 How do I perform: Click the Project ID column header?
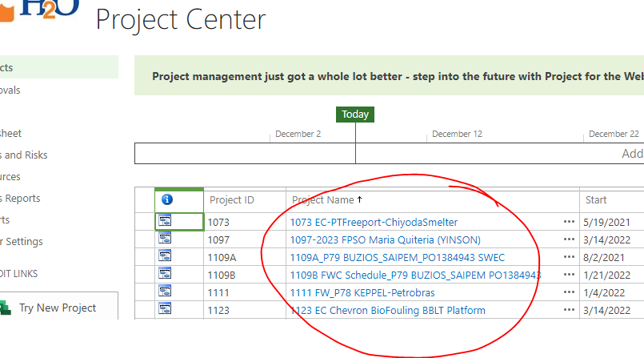pyautogui.click(x=232, y=200)
